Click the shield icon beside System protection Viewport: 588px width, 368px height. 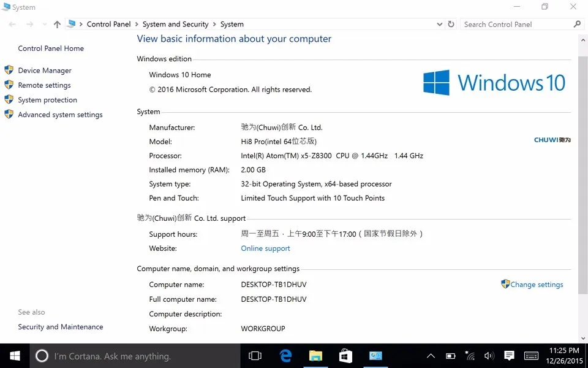coord(9,99)
